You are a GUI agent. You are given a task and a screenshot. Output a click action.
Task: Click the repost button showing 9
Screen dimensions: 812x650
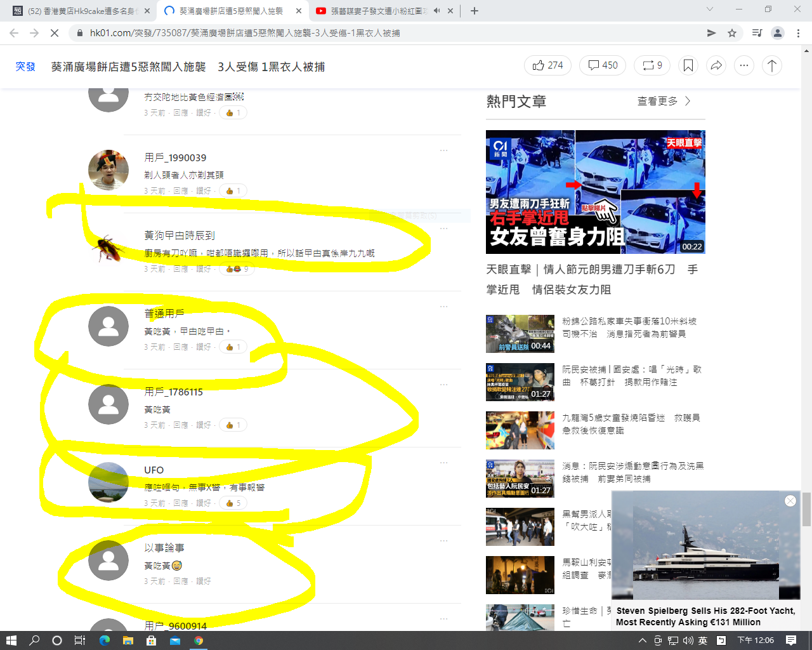pyautogui.click(x=652, y=65)
